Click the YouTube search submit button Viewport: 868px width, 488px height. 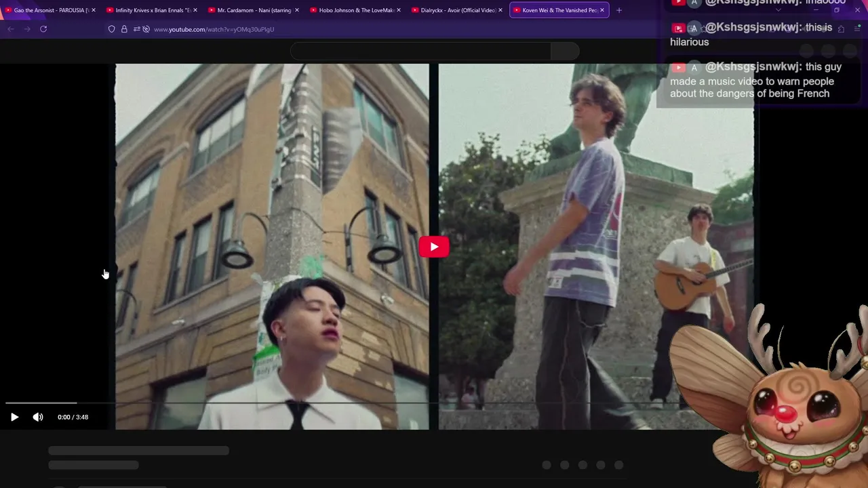(x=565, y=51)
